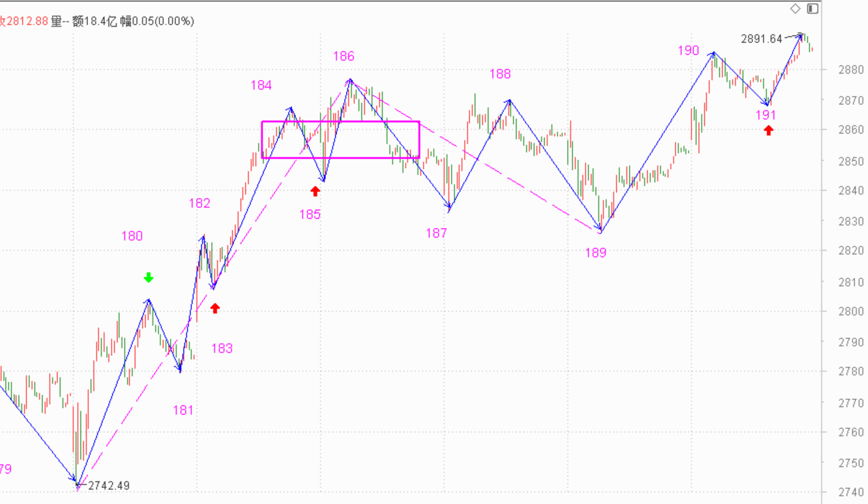This screenshot has height=504, width=868.
Task: Click the 2740 price axis label
Action: (x=851, y=493)
